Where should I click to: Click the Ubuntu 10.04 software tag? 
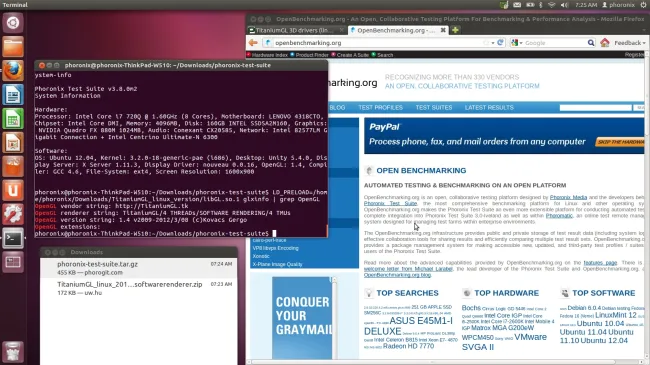point(600,324)
